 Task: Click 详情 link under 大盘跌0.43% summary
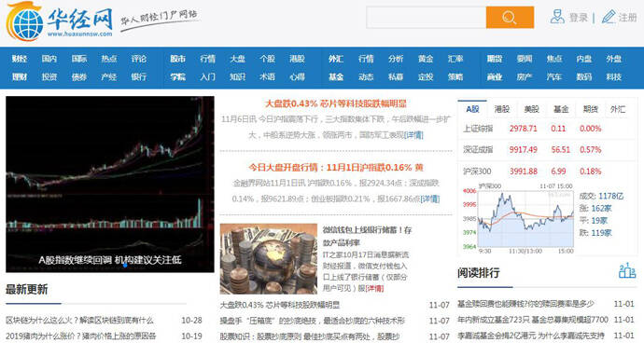[x=413, y=135]
